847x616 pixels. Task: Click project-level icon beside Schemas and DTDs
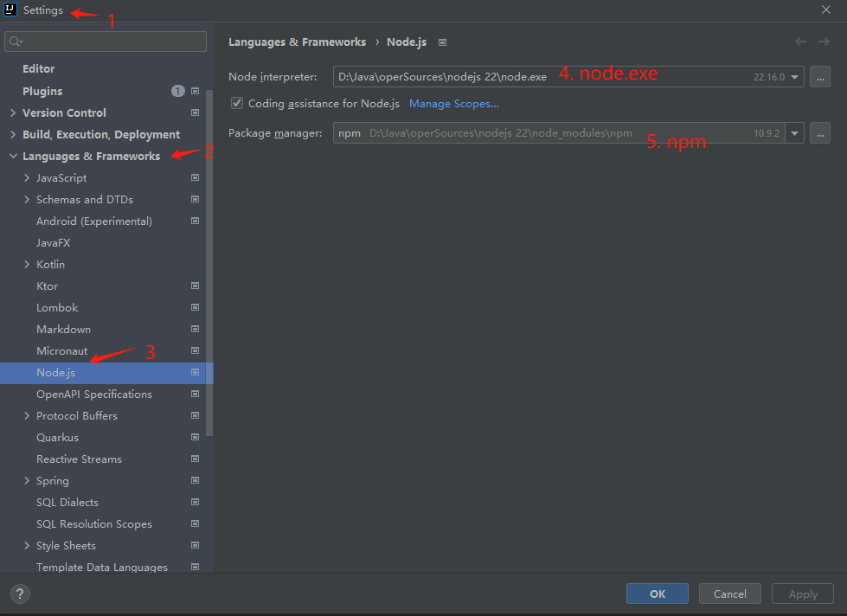click(x=195, y=199)
